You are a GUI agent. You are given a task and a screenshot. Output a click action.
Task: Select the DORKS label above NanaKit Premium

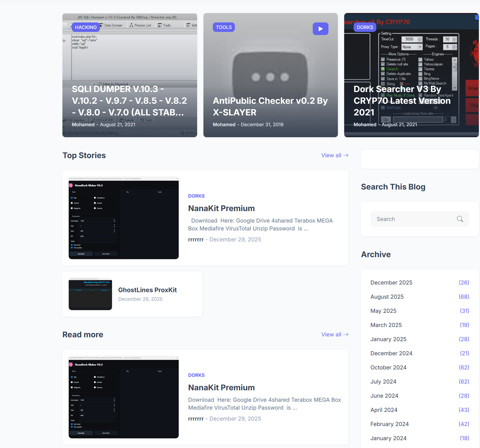pos(196,196)
